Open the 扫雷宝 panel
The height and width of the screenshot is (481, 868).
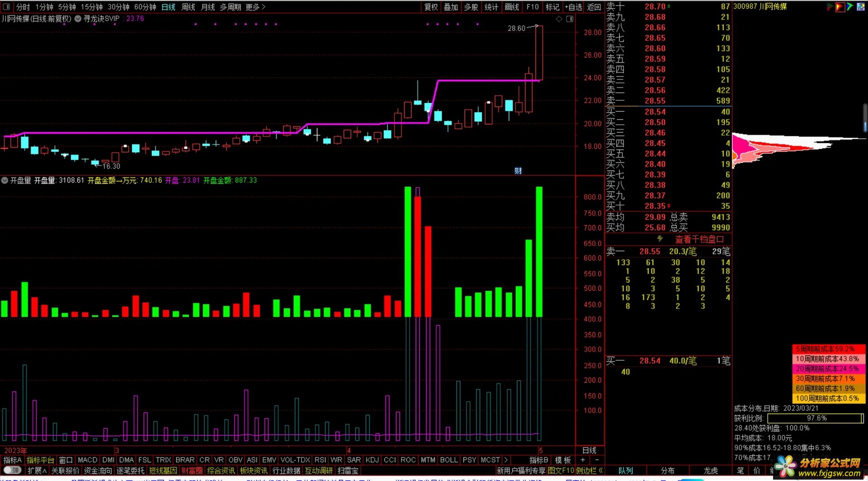pos(348,471)
